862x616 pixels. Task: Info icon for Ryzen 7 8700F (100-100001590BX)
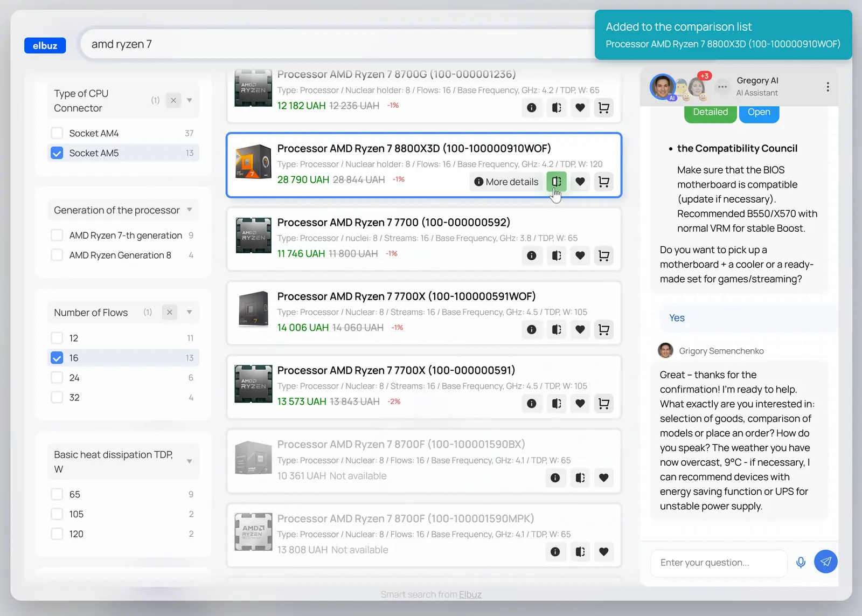555,477
